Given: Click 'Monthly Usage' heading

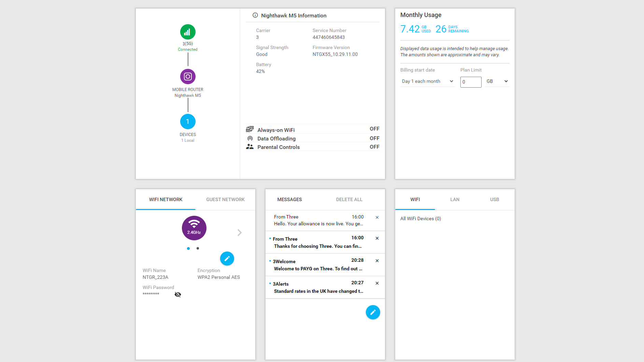Looking at the screenshot, I should [x=421, y=15].
